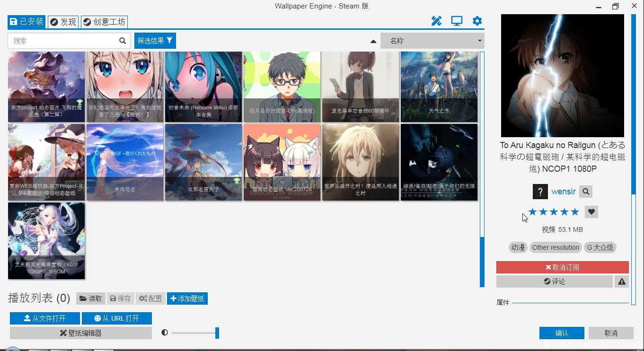Adjust the brightness slider handle
Image resolution: width=644 pixels, height=351 pixels.
click(217, 333)
